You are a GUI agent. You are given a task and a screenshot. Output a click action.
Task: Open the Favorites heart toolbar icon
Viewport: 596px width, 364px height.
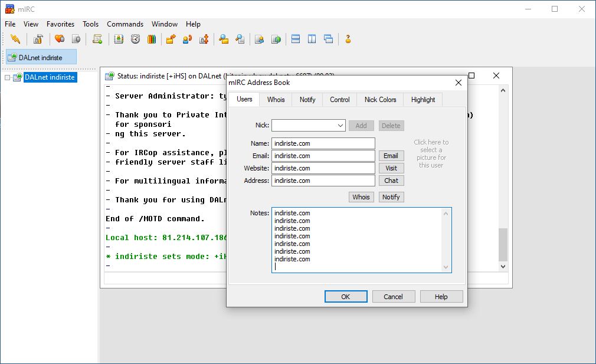(59, 39)
